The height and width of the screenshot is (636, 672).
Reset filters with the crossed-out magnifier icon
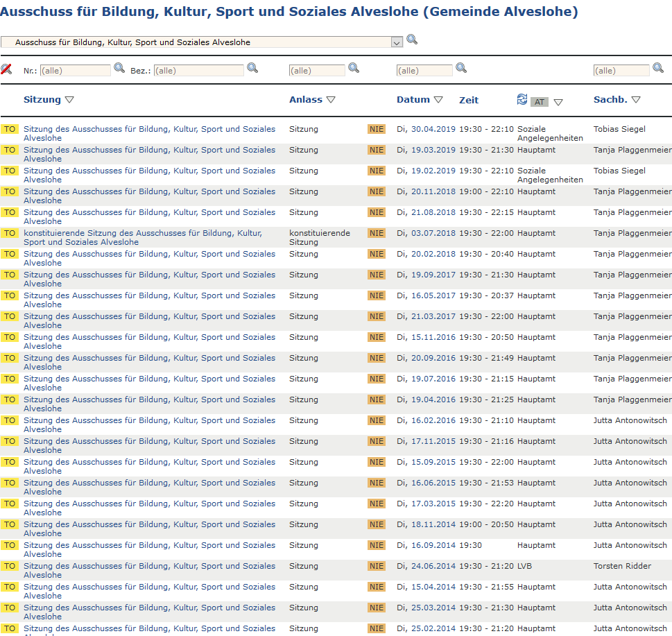point(6,69)
